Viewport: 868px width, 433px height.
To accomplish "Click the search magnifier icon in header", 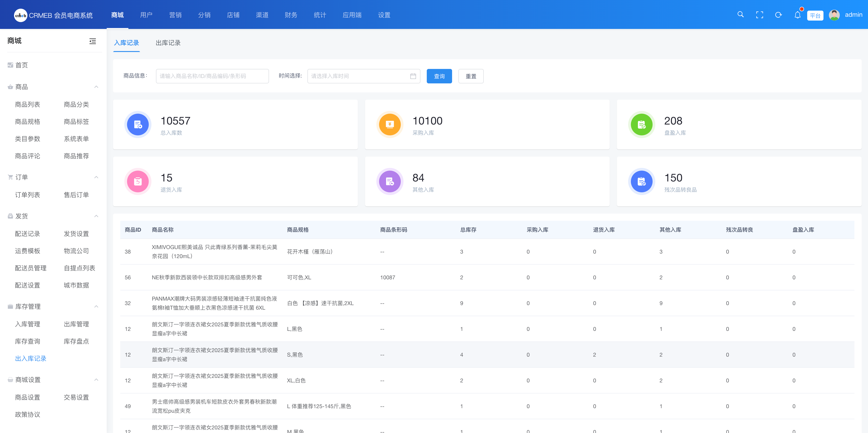I will 740,14.
